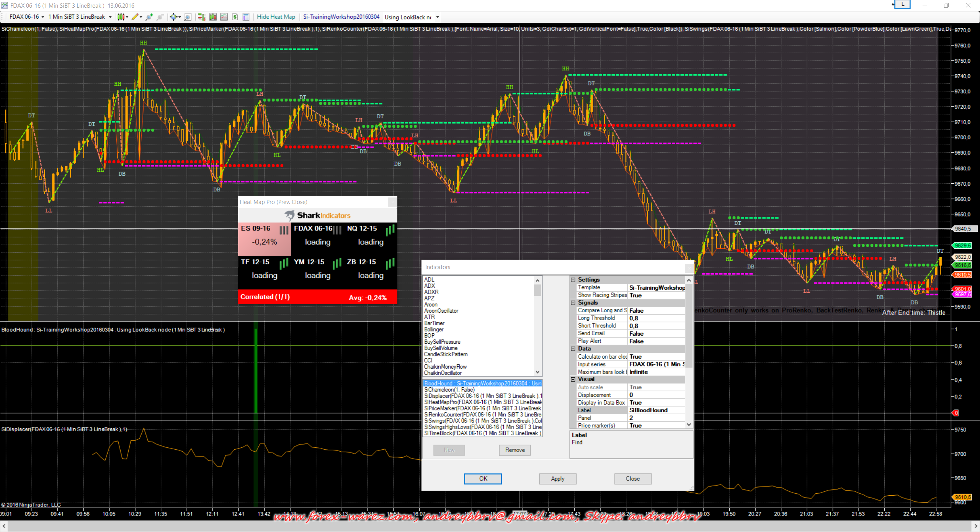Select SiChameleon(1, False) in applied indicators

coord(449,390)
